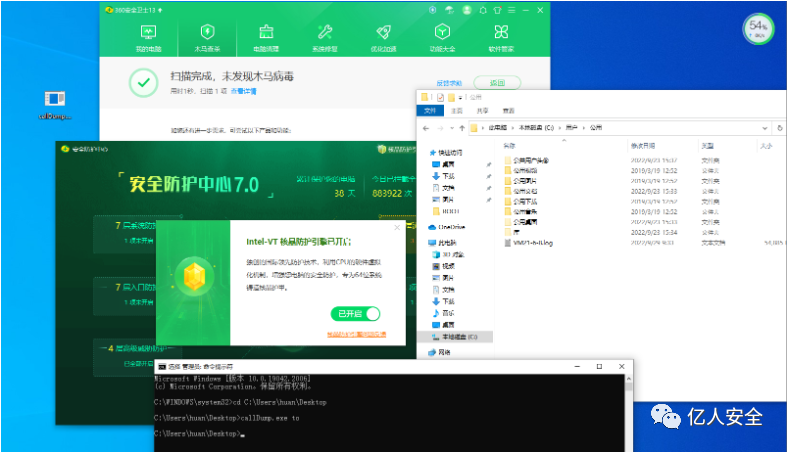789x452 pixels.
Task: Open the 共享 ribbon tab in Explorer
Action: coord(482,111)
